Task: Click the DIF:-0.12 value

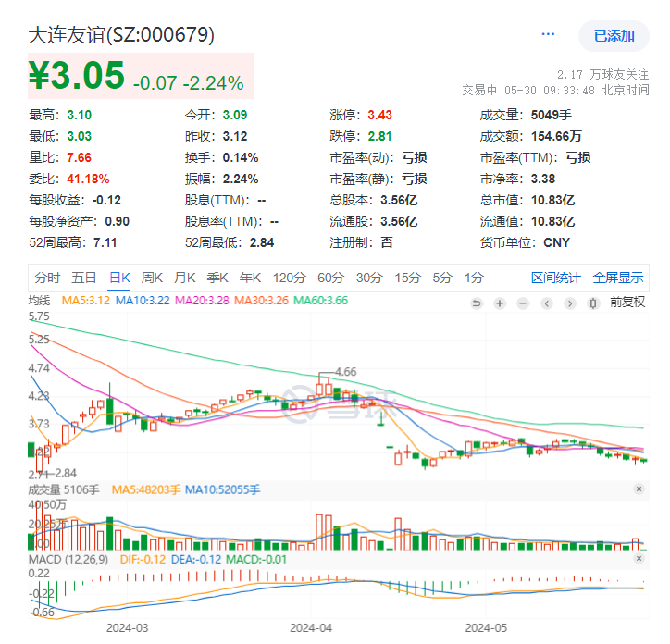Action: [143, 560]
